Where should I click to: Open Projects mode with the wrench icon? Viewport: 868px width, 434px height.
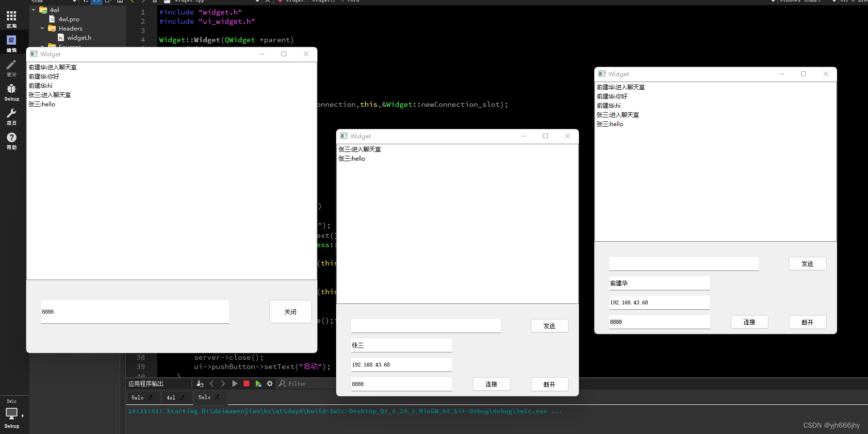(12, 117)
